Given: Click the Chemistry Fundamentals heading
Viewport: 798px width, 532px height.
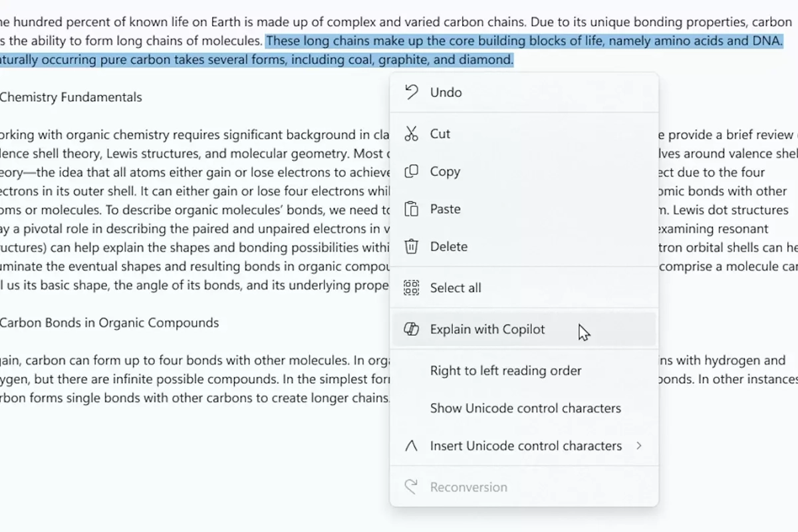Looking at the screenshot, I should (71, 97).
